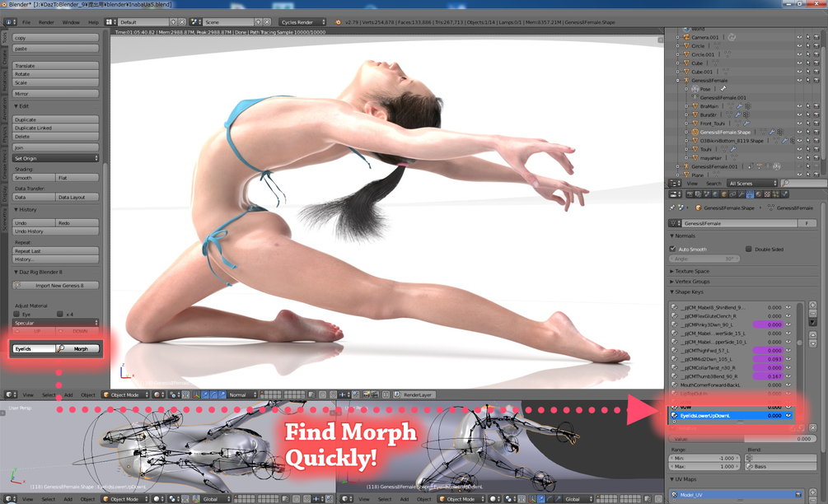The image size is (828, 504).
Task: Open the Render menu
Action: click(x=46, y=22)
